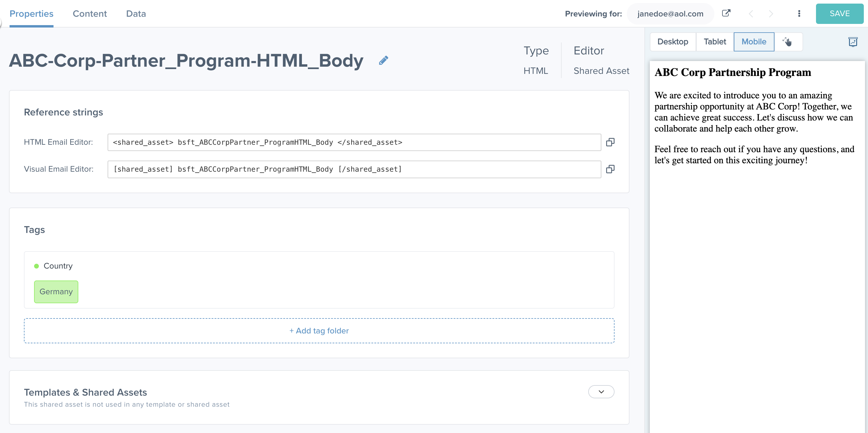Screen dimensions: 868x433
Task: Switch preview to Desktop view
Action: point(673,42)
